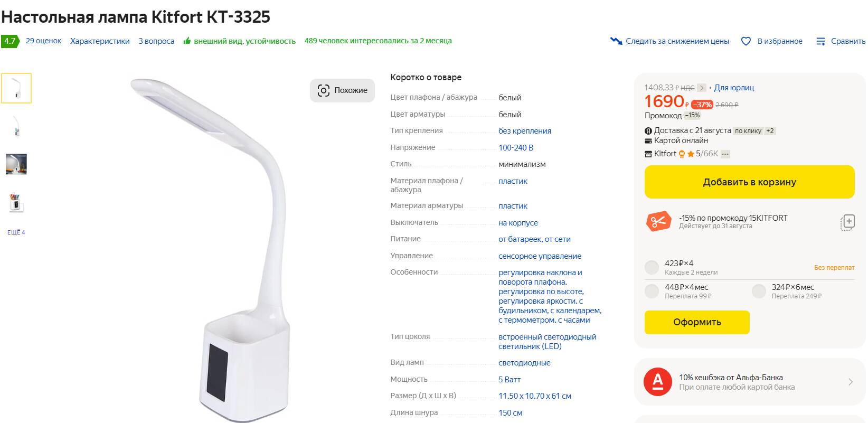Image resolution: width=868 pixels, height=423 pixels.
Task: Click the compare list icon
Action: [x=820, y=41]
